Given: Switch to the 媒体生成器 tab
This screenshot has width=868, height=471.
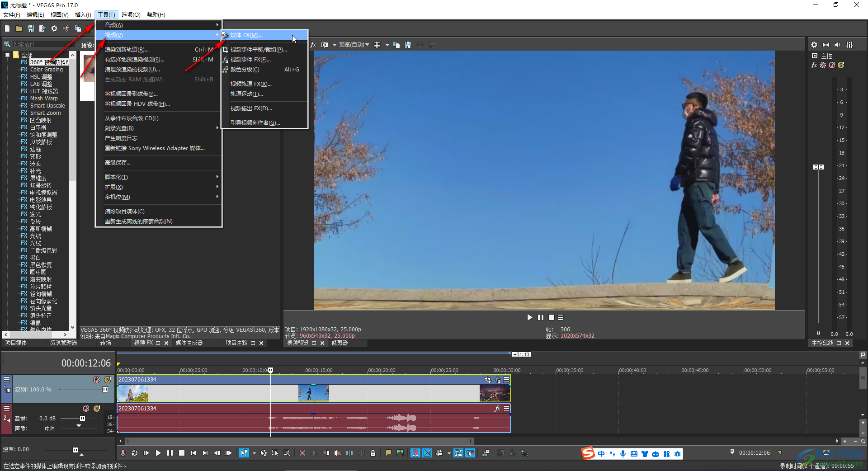Looking at the screenshot, I should tap(189, 343).
